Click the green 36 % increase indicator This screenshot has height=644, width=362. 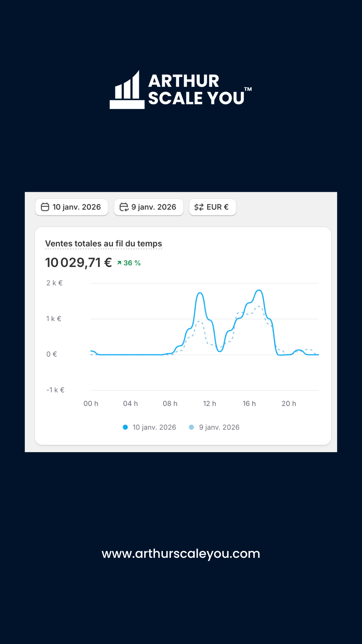(129, 263)
